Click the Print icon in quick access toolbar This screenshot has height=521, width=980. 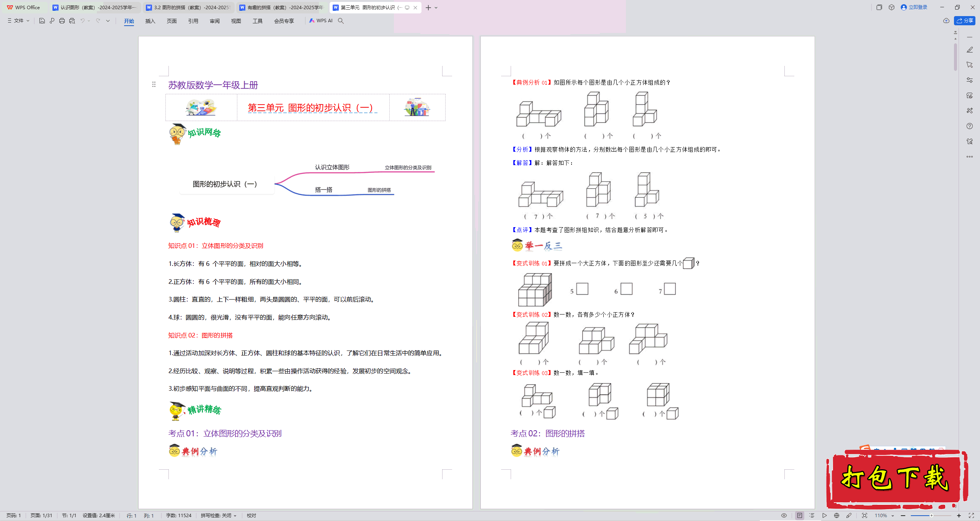(x=62, y=21)
